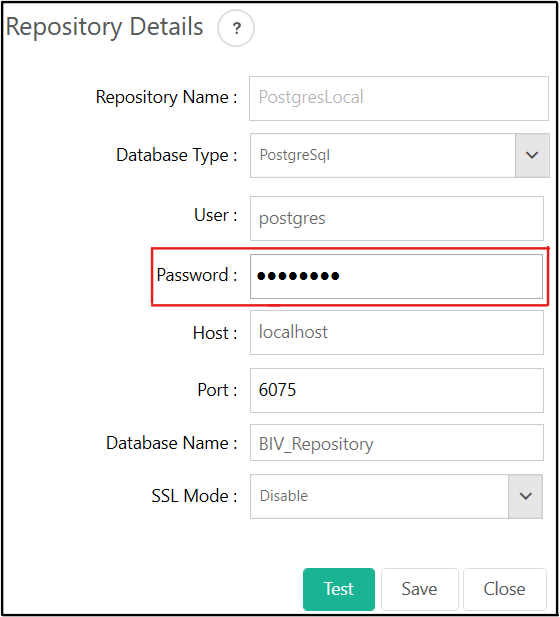This screenshot has height=617, width=560.
Task: Click the Repository Name label
Action: pos(166,98)
